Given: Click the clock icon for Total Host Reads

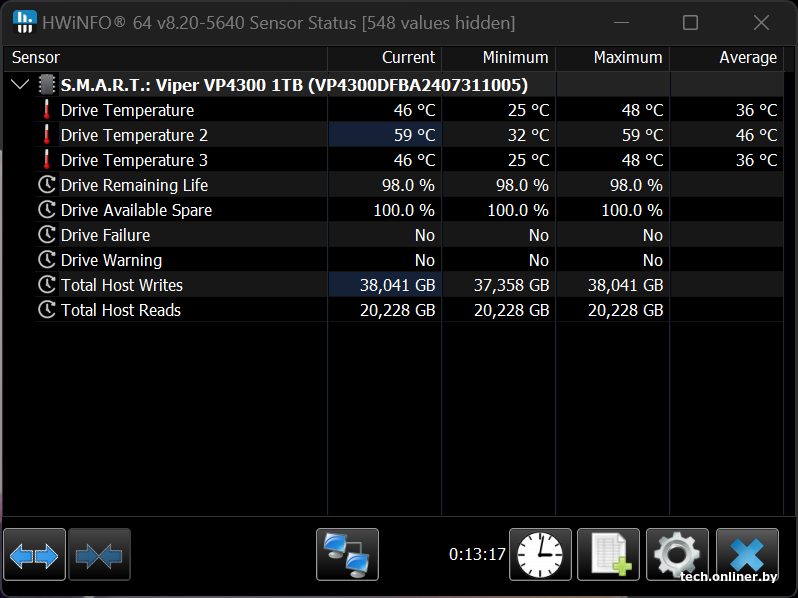Looking at the screenshot, I should [x=47, y=309].
